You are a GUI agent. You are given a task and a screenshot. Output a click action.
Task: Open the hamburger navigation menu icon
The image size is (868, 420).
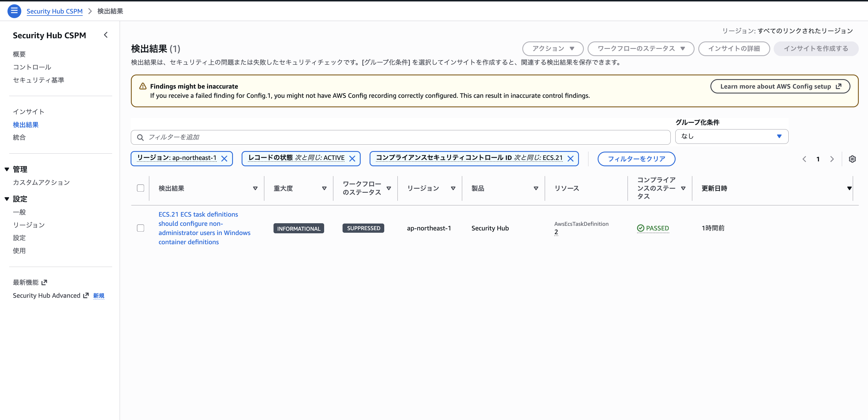[14, 11]
